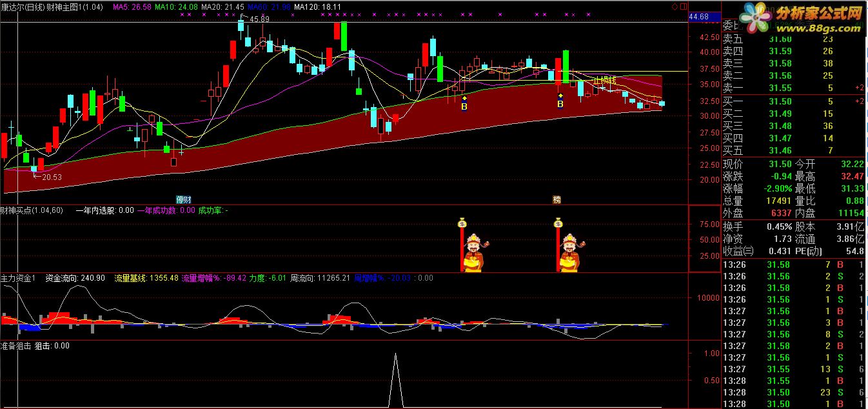Click the MA60 indicator label
868x409 pixels.
[268, 6]
